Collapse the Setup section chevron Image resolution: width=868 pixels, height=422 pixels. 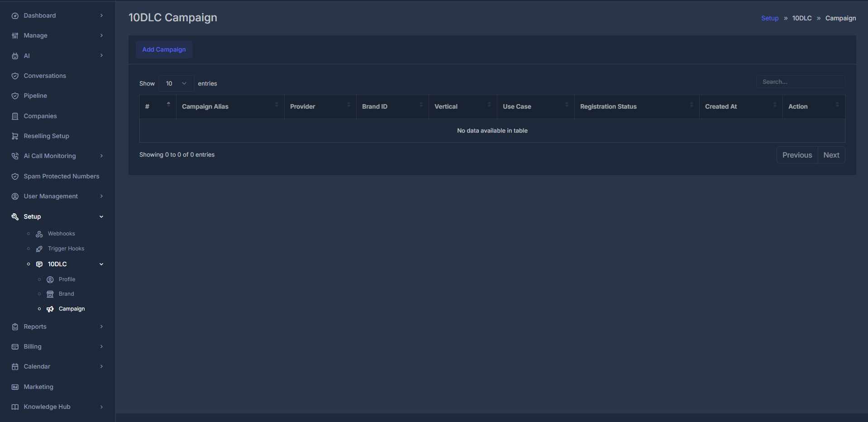click(101, 216)
